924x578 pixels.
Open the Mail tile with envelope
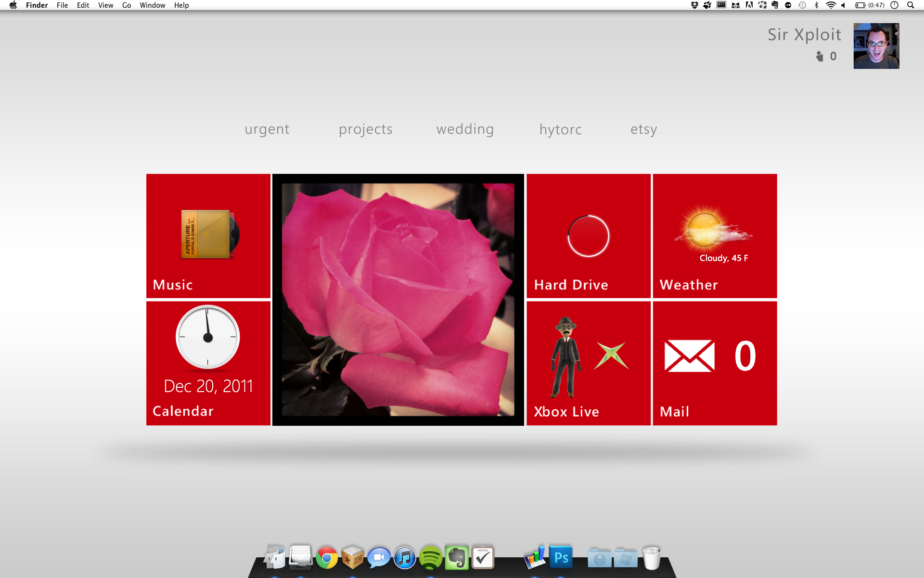715,363
